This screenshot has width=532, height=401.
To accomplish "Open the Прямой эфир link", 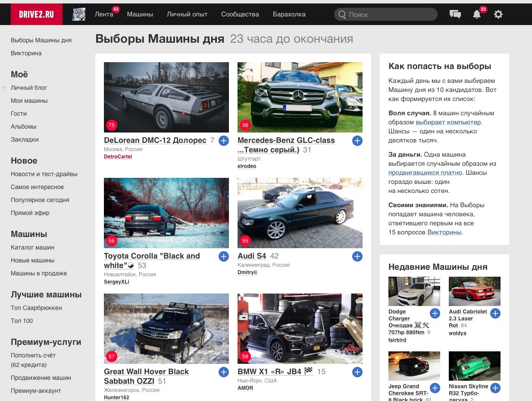I will point(30,213).
